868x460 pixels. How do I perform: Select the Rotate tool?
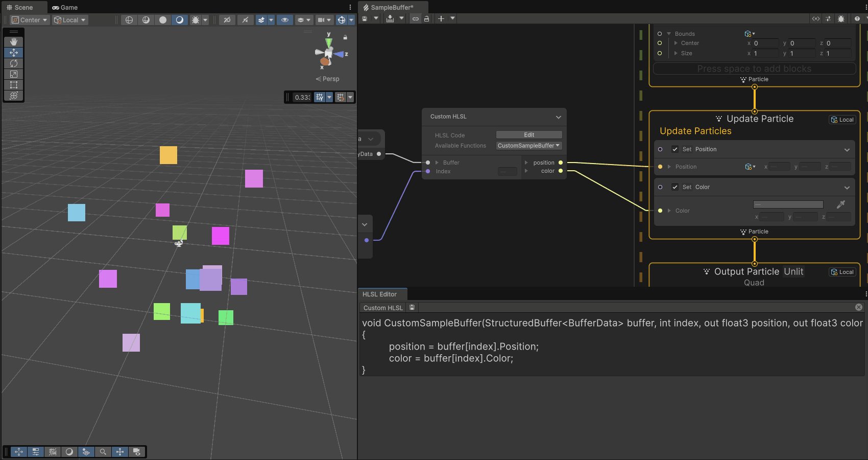14,63
